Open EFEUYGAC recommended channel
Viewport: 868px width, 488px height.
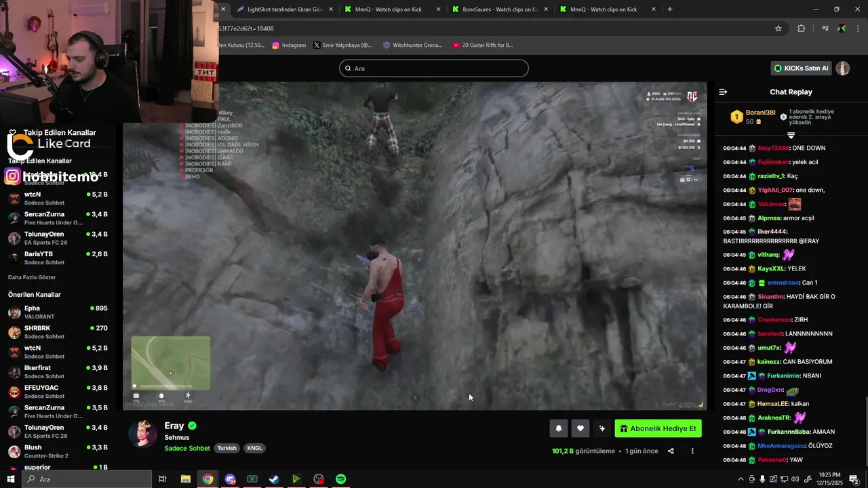57,391
